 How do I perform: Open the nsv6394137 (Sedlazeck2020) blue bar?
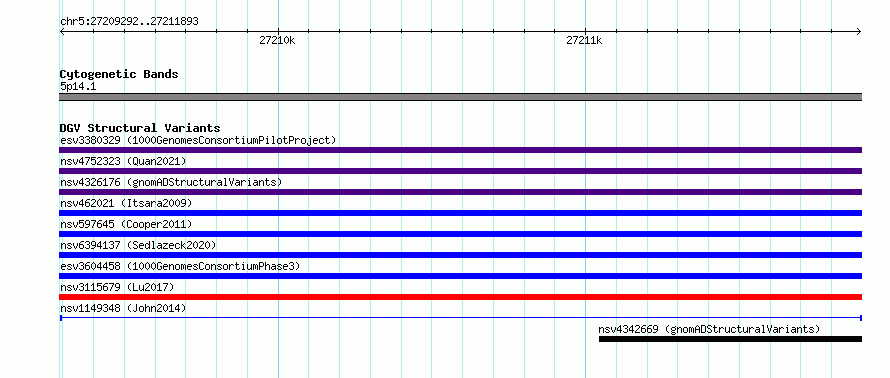coord(460,255)
